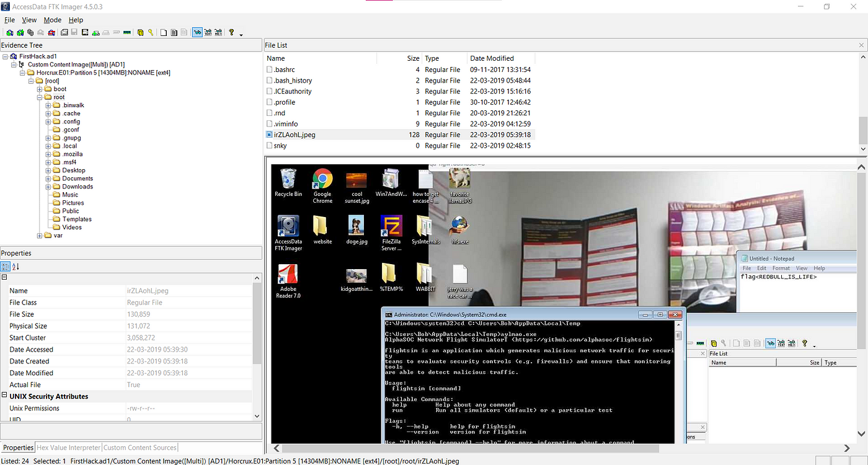The height and width of the screenshot is (465, 868).
Task: Select the .msf4 folder in the tree
Action: coord(69,162)
